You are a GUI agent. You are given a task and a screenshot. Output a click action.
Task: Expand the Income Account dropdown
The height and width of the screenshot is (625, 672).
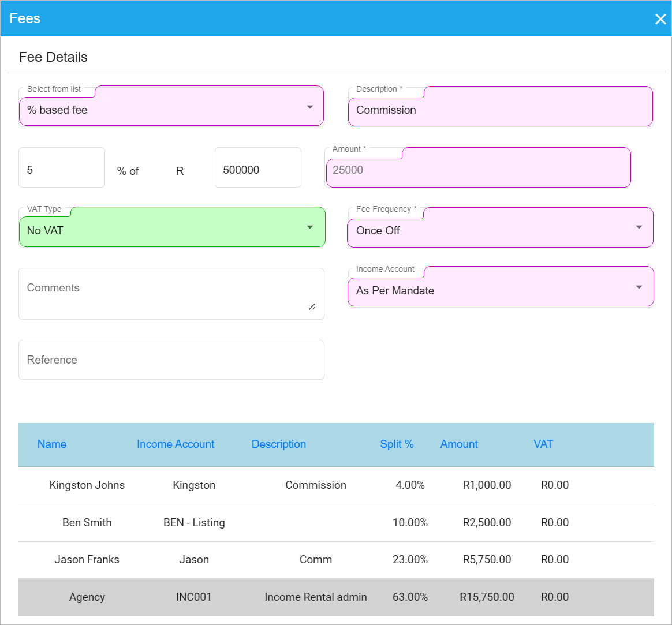pos(500,289)
